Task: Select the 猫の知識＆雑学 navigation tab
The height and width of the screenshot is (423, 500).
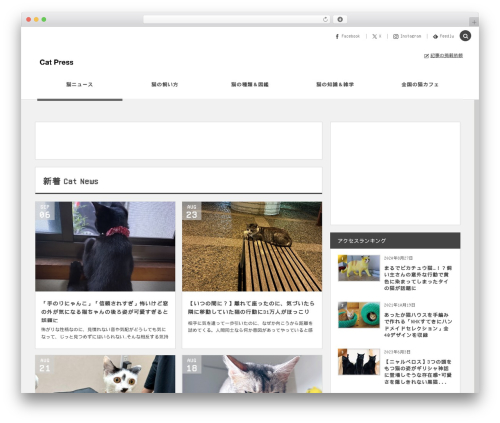Action: [x=335, y=85]
